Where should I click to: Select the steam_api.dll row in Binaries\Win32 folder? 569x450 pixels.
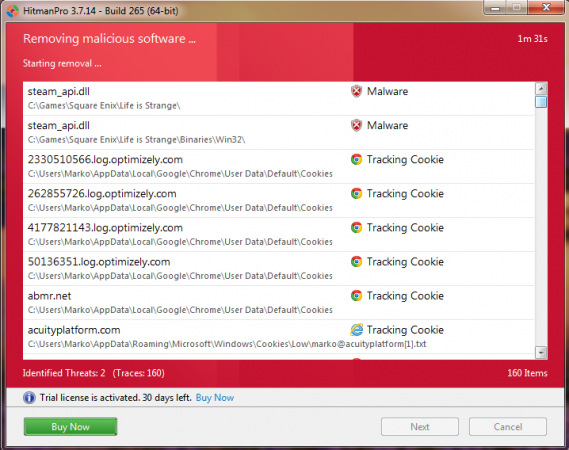coord(278,132)
